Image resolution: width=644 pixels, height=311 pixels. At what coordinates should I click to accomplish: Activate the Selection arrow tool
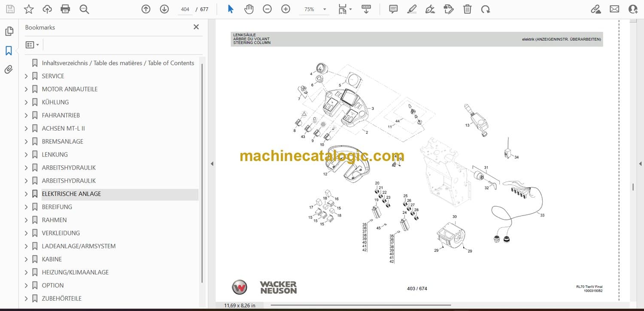(231, 9)
